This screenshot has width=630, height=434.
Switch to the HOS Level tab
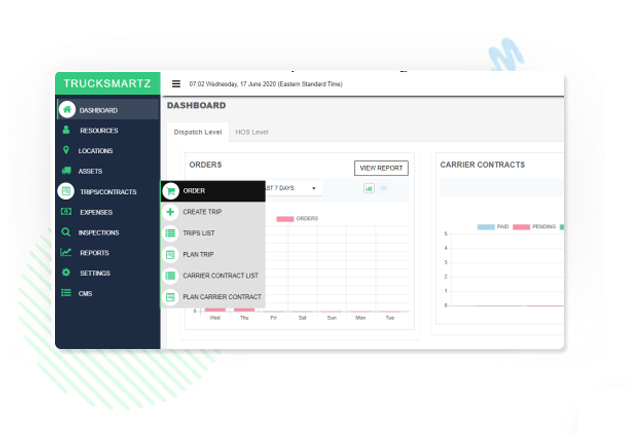[251, 132]
